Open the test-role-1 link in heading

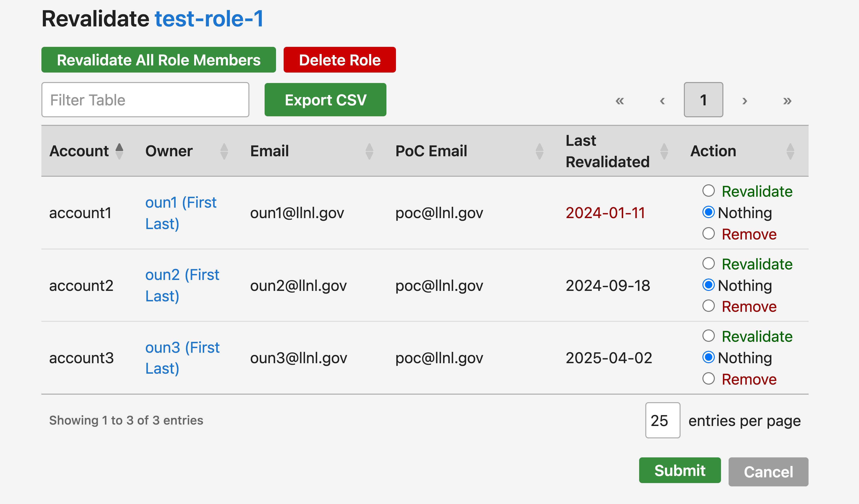[209, 18]
